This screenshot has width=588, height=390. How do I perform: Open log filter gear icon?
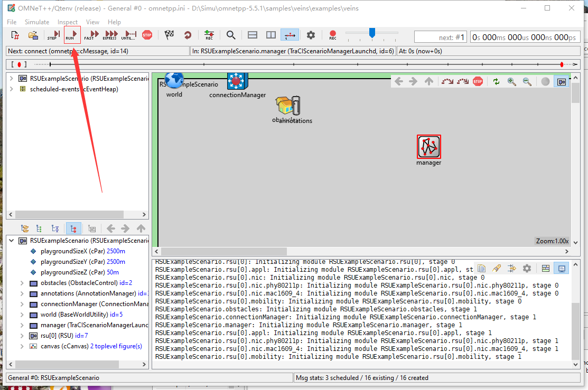(527, 268)
